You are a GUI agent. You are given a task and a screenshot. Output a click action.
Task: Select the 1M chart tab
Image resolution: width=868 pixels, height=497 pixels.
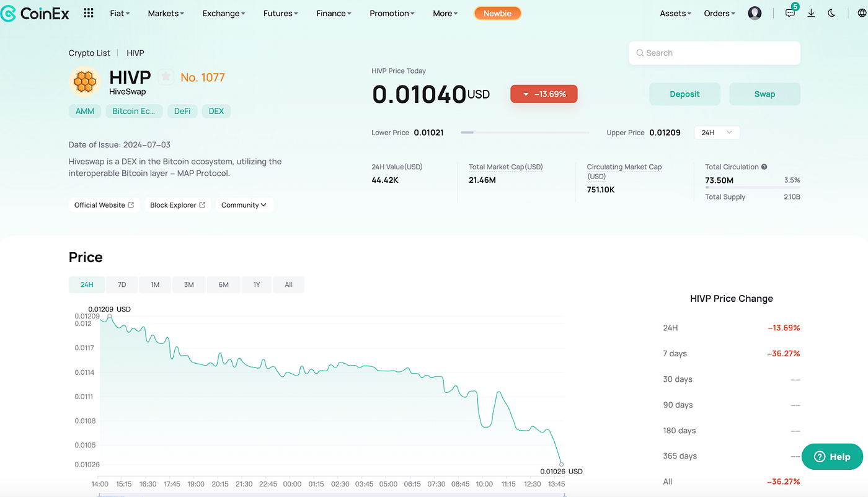click(155, 284)
